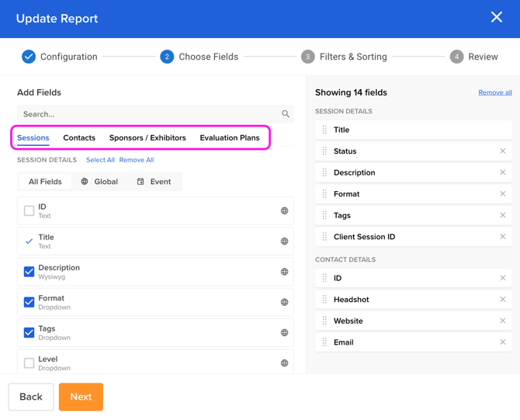Click the drag handle next to Website
Viewport: 520px width, 420px height.
coord(324,321)
